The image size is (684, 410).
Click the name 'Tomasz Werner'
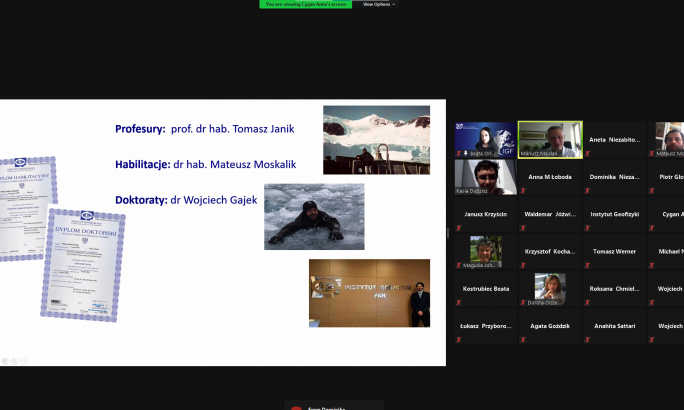coord(614,251)
